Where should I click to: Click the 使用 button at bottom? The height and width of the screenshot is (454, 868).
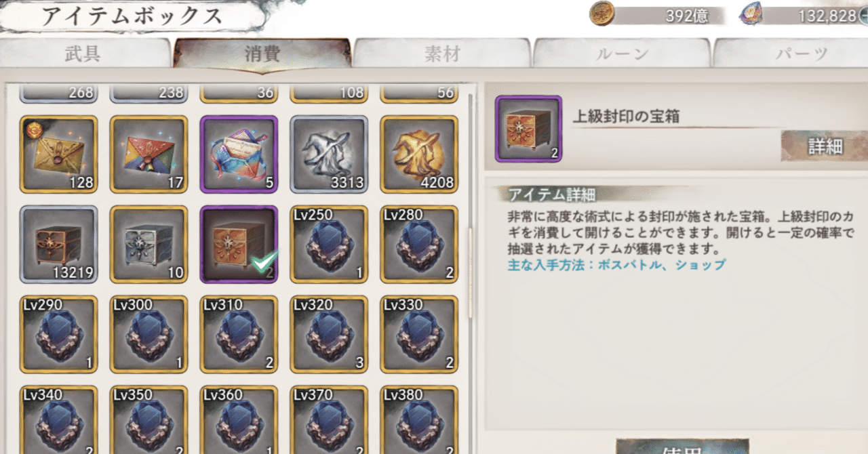point(684,447)
